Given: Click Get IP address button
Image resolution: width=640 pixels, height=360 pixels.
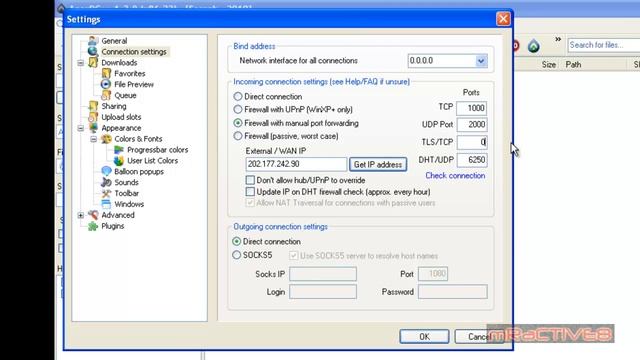Looking at the screenshot, I should 378,164.
